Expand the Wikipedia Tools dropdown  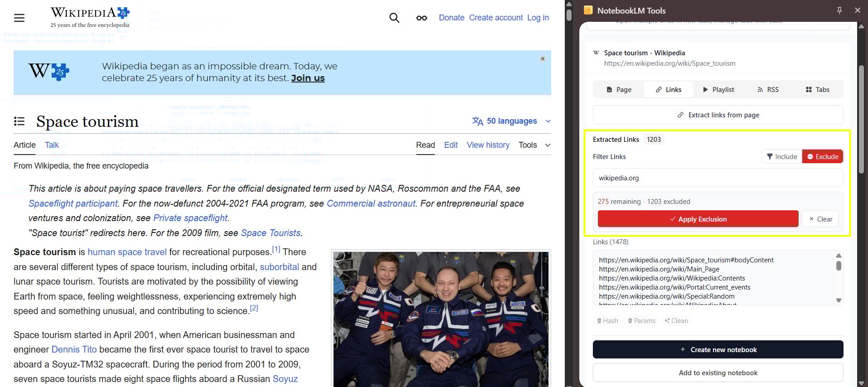click(535, 145)
